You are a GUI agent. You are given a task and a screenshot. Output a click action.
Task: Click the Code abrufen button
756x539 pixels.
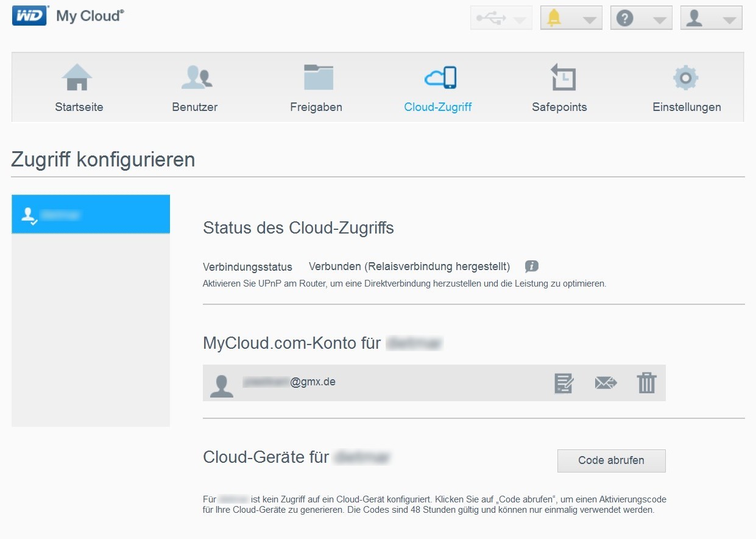click(612, 461)
